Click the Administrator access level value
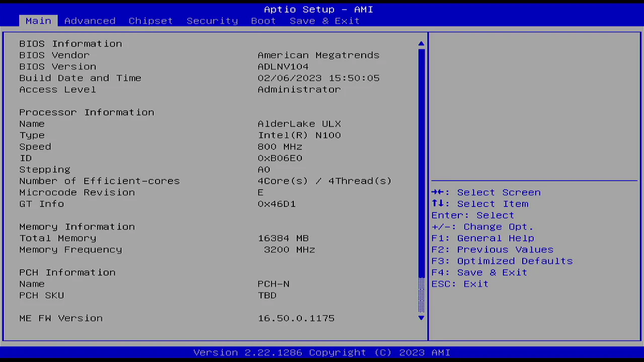This screenshot has width=644, height=362. [299, 89]
